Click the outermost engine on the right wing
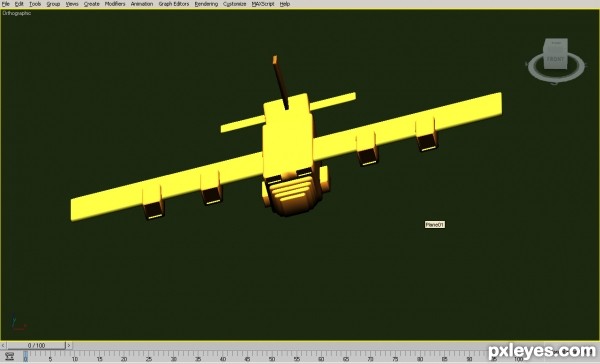 [x=426, y=135]
